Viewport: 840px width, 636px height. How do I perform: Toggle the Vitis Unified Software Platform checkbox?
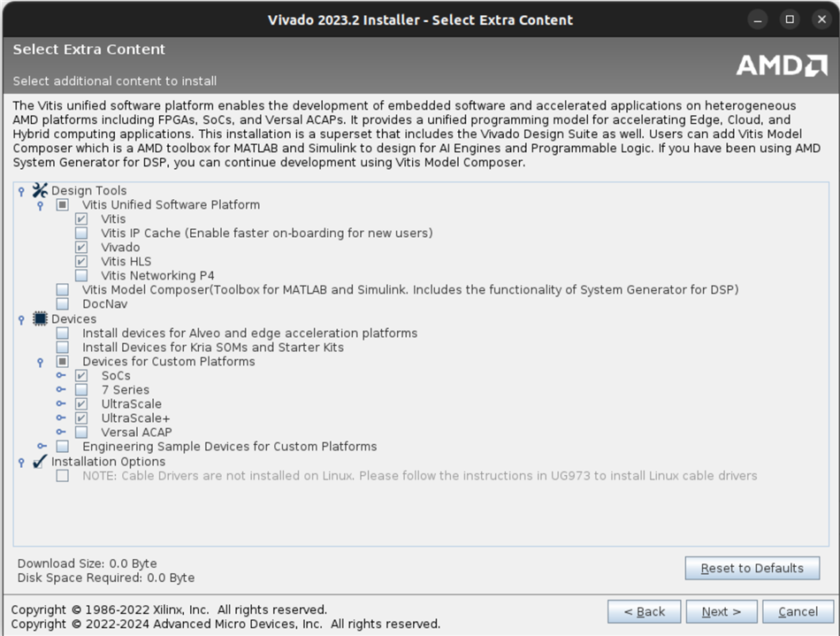click(x=63, y=204)
